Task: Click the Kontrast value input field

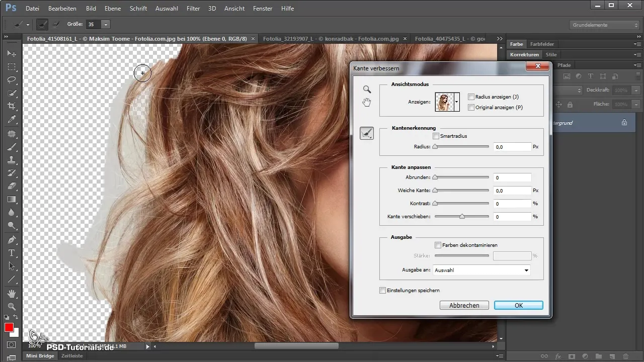Action: [512, 204]
